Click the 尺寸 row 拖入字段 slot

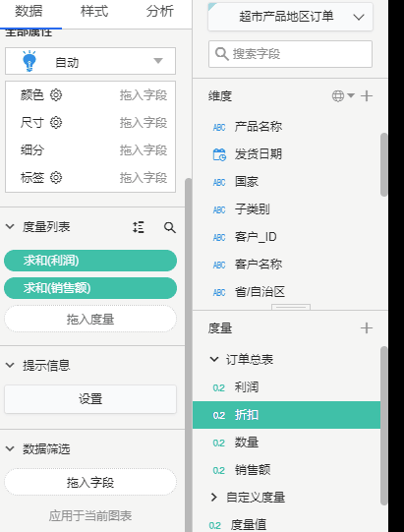pos(144,123)
